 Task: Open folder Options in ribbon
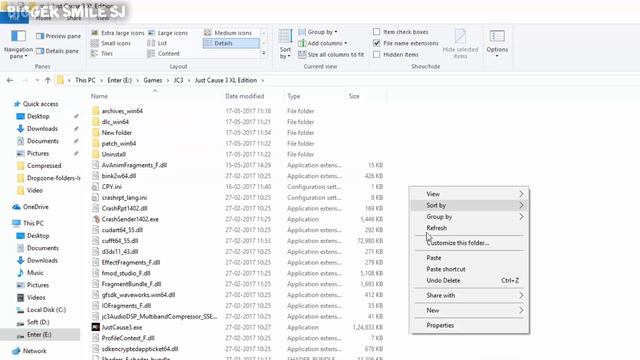click(x=497, y=44)
